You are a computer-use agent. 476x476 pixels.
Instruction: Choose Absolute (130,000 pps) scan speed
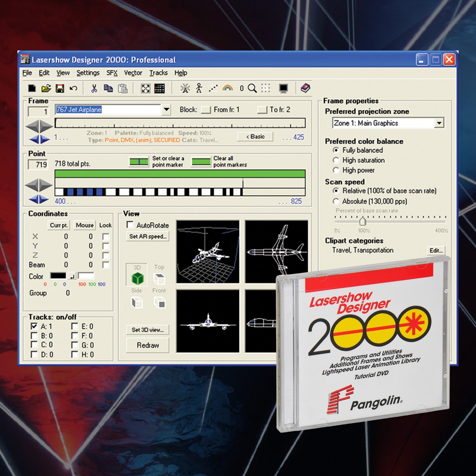pos(336,201)
